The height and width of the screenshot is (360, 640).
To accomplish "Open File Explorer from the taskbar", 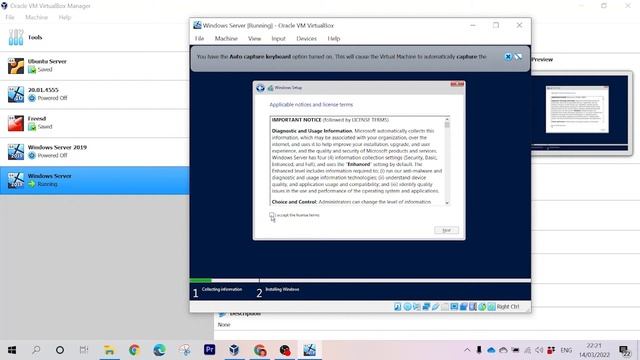I will click(x=109, y=350).
